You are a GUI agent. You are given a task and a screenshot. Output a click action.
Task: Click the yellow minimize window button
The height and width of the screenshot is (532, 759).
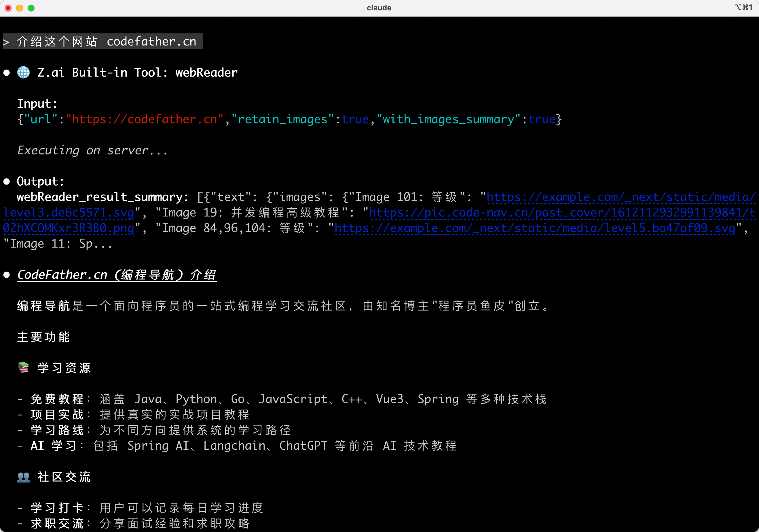point(20,8)
